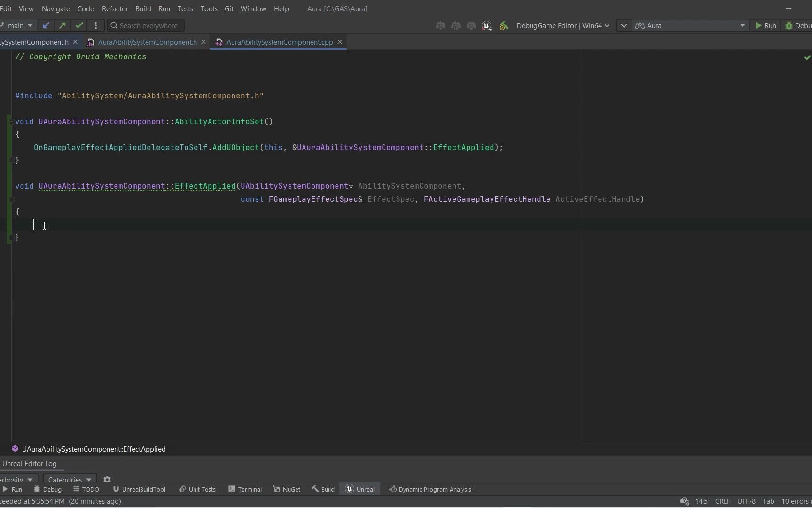Click the build succeeded status message
The width and height of the screenshot is (812, 508).
(x=61, y=501)
